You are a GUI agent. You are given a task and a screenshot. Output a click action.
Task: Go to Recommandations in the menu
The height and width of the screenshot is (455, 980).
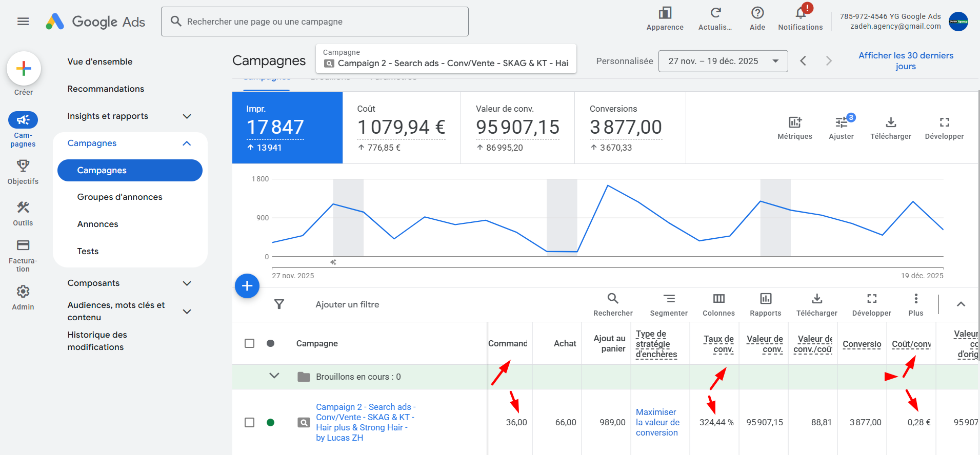[x=106, y=89]
